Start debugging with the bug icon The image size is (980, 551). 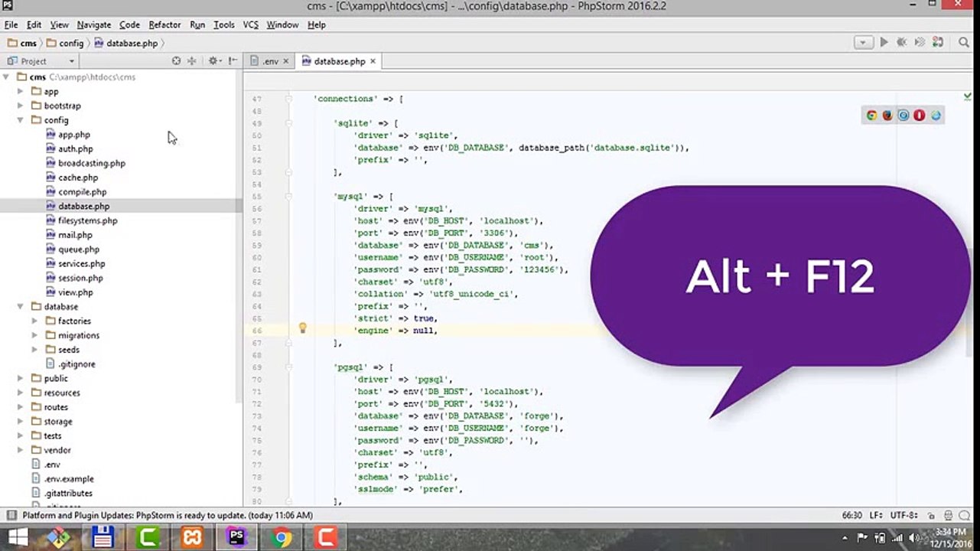coord(902,43)
